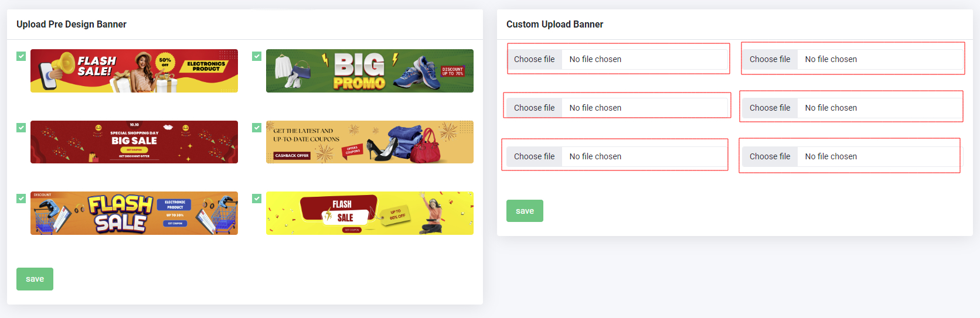980x318 pixels.
Task: Click Choose file in bottom-left upload field
Action: [x=534, y=156]
